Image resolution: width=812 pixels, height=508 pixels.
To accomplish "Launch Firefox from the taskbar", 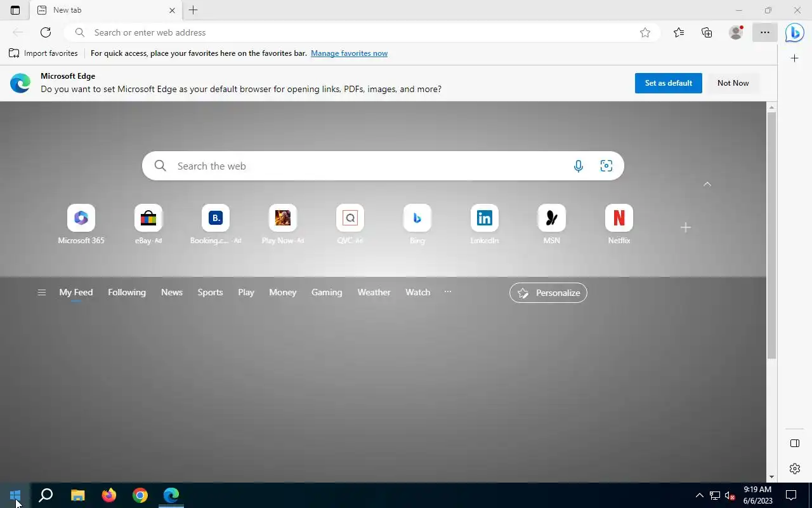I will click(x=109, y=495).
